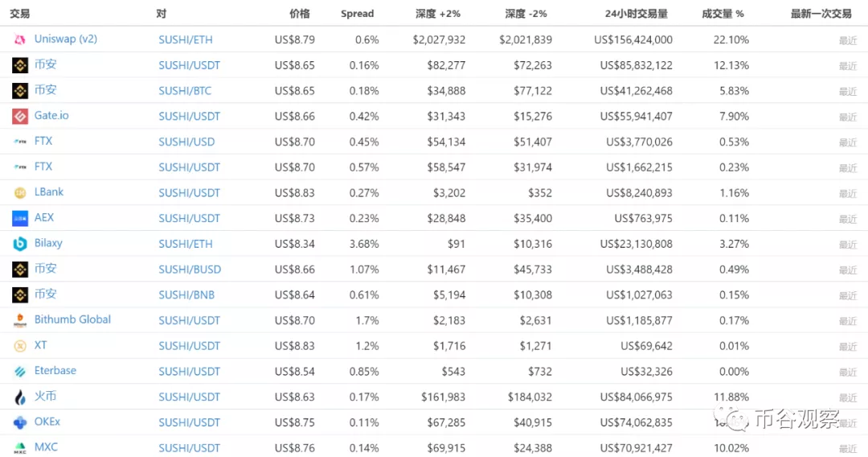Screen dimensions: 868x457
Task: Sort by the Spread column header
Action: pos(357,14)
